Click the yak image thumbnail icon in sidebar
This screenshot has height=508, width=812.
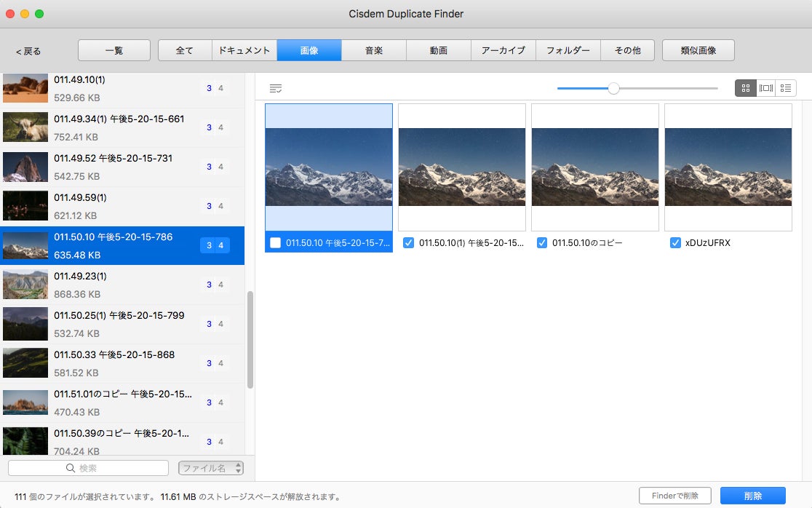25,127
